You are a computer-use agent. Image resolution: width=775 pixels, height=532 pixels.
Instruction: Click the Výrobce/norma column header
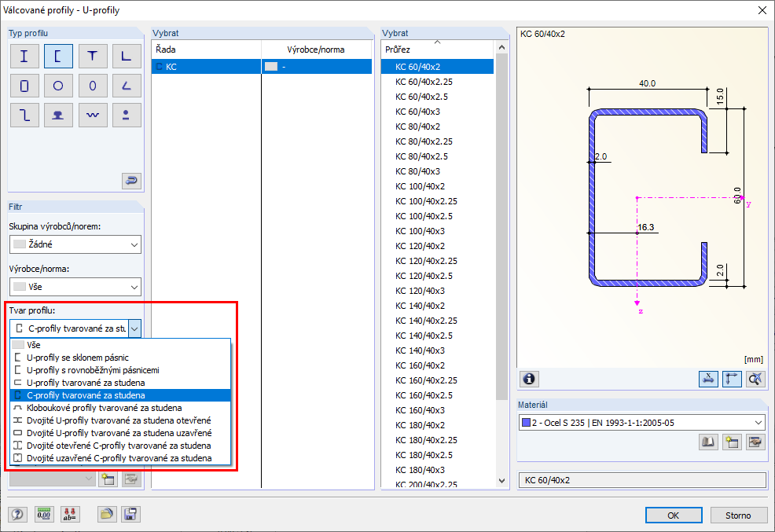tap(316, 50)
